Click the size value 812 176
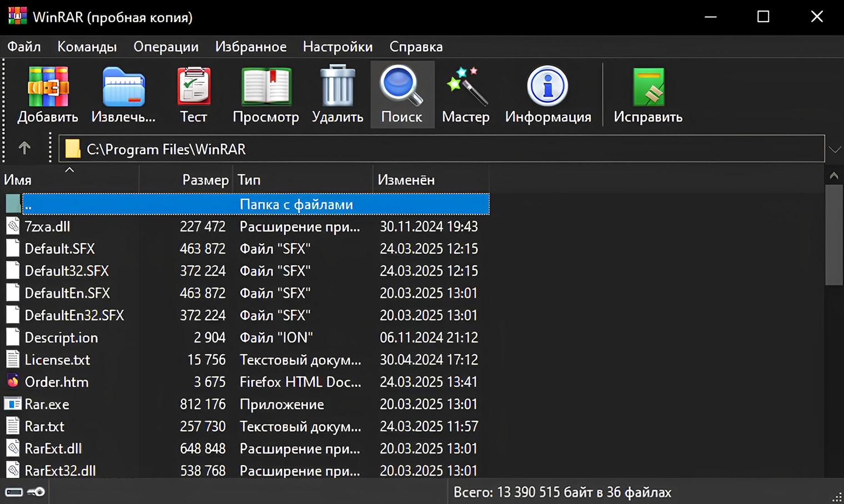The width and height of the screenshot is (844, 504). click(x=203, y=404)
